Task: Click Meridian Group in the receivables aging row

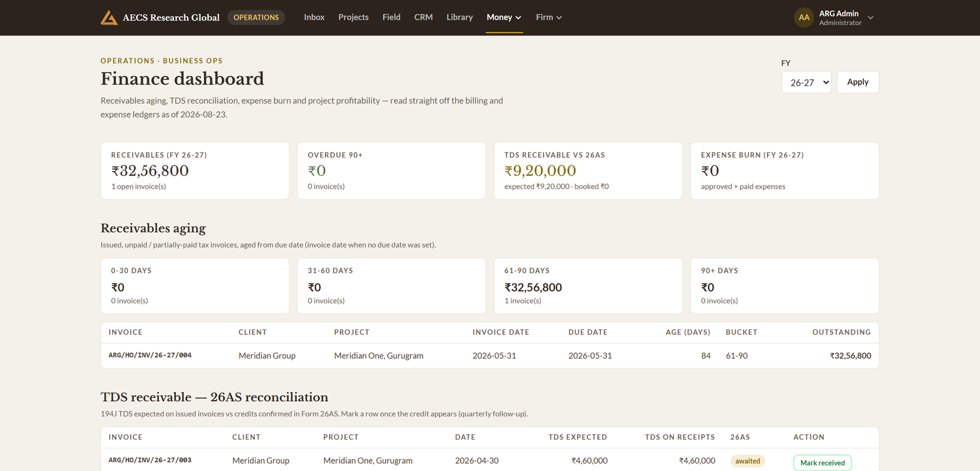Action: pyautogui.click(x=267, y=356)
